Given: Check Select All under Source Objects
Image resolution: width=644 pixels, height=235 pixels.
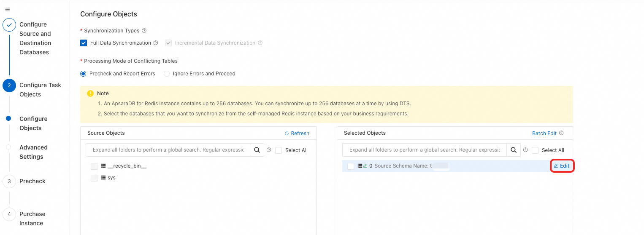Looking at the screenshot, I should pyautogui.click(x=279, y=150).
